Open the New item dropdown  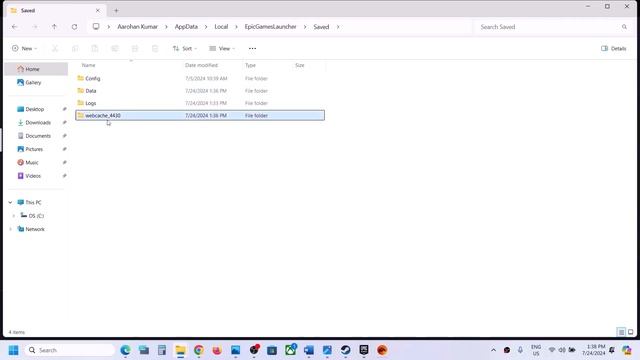[24, 49]
